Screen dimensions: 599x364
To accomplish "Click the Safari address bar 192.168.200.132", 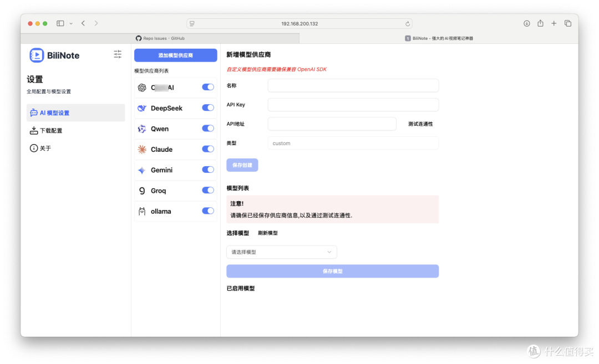I will pos(299,24).
